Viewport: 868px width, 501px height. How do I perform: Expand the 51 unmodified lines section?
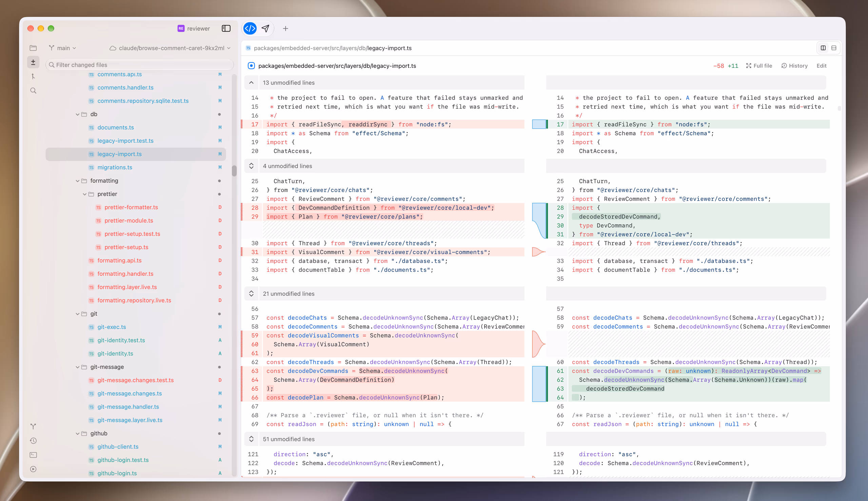(251, 439)
